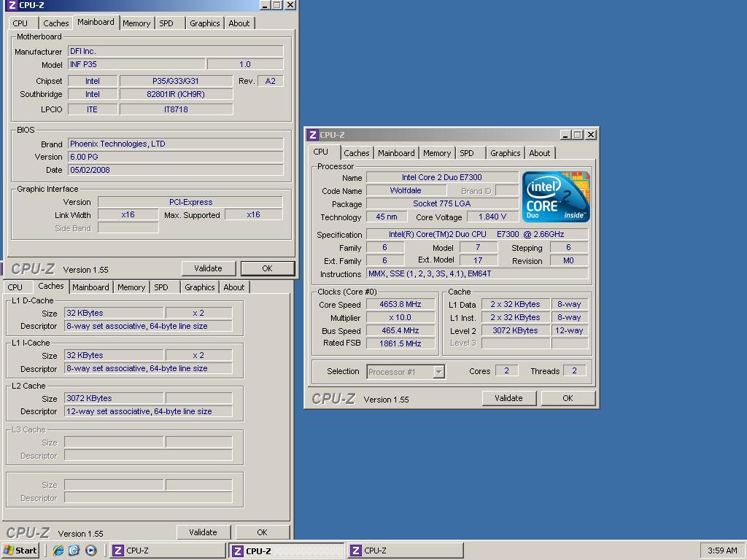Viewport: 747px width, 560px height.
Task: Click the clock showing 3:59 AM
Action: (722, 551)
